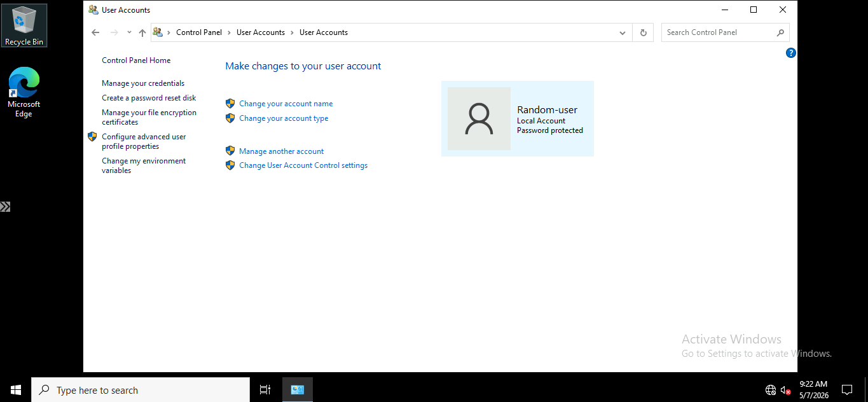Open Manage your file encryption certificates
This screenshot has height=402, width=868.
click(x=149, y=117)
